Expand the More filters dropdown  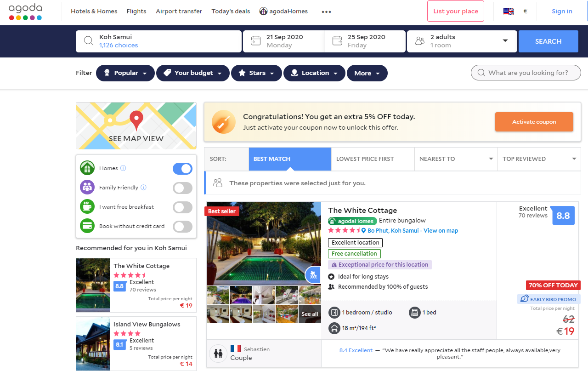(367, 73)
